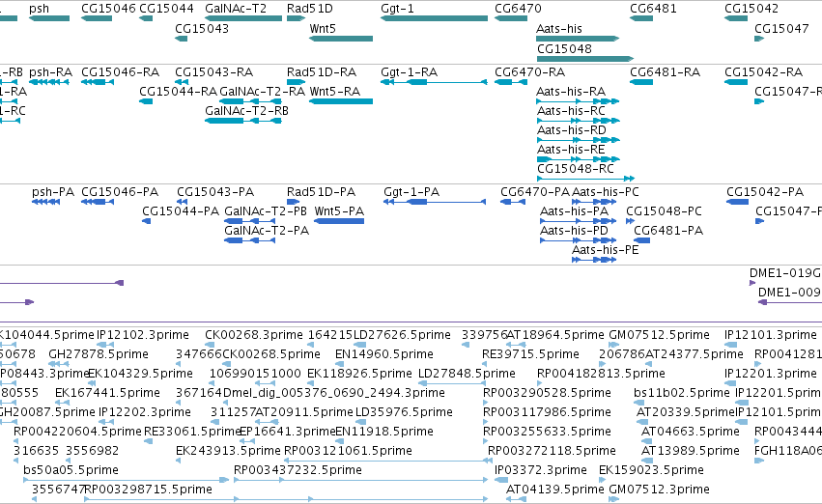Select the CG15042-RA transcript label

pos(763,71)
